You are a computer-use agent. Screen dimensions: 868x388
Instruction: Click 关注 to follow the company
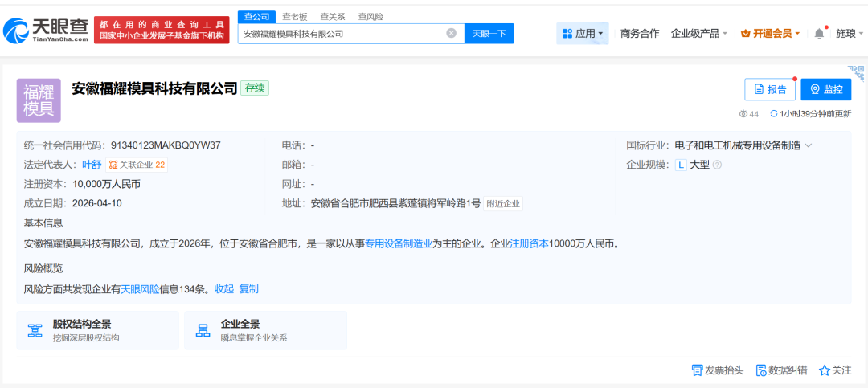[835, 370]
